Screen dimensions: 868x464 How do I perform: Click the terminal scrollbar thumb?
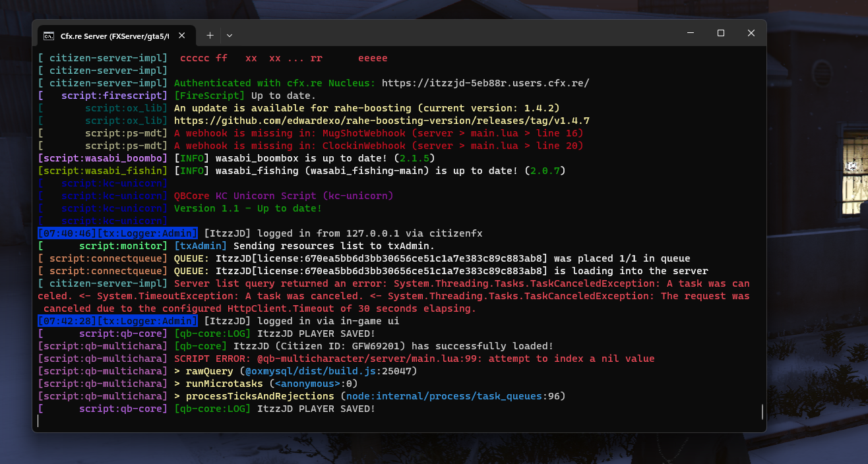tap(762, 412)
